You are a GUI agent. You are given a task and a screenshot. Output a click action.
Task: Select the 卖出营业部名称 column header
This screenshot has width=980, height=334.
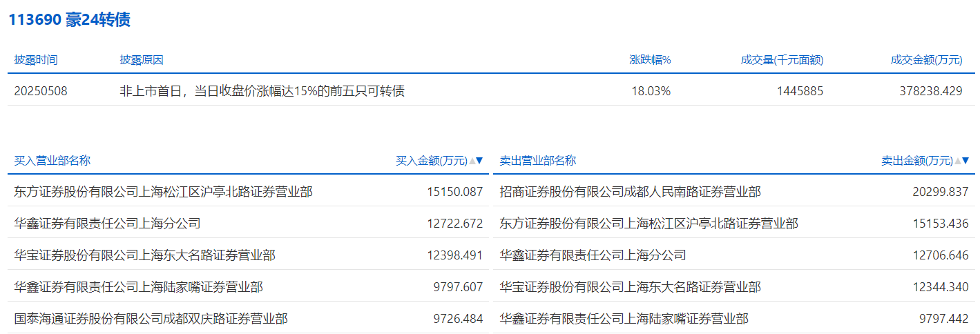538,161
